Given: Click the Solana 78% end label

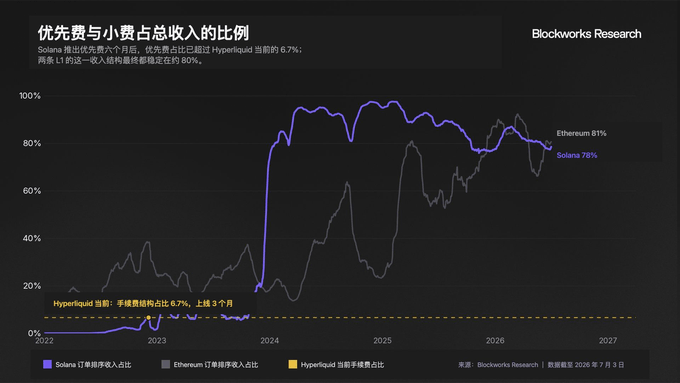Looking at the screenshot, I should (577, 155).
